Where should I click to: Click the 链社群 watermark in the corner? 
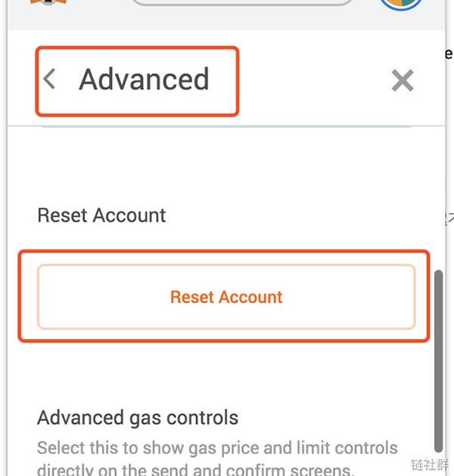430,465
